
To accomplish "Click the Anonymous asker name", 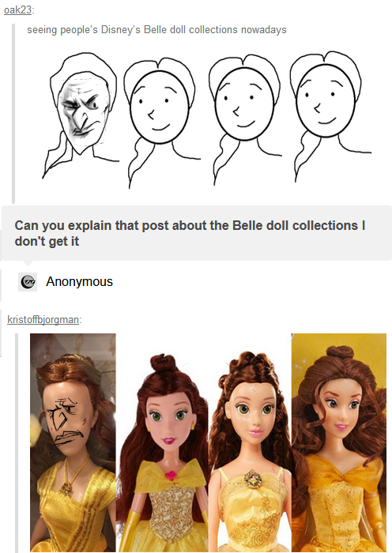I will click(x=79, y=281).
